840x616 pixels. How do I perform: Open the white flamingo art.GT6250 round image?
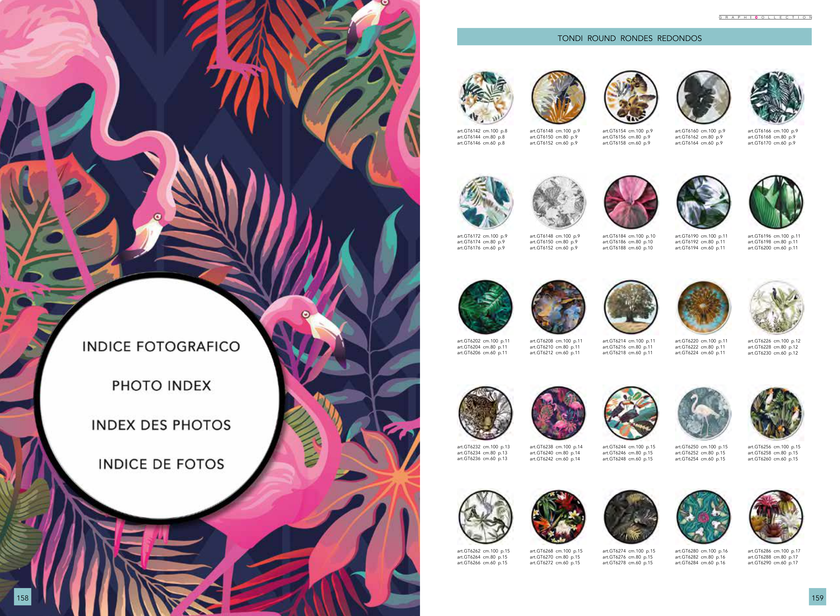(704, 413)
